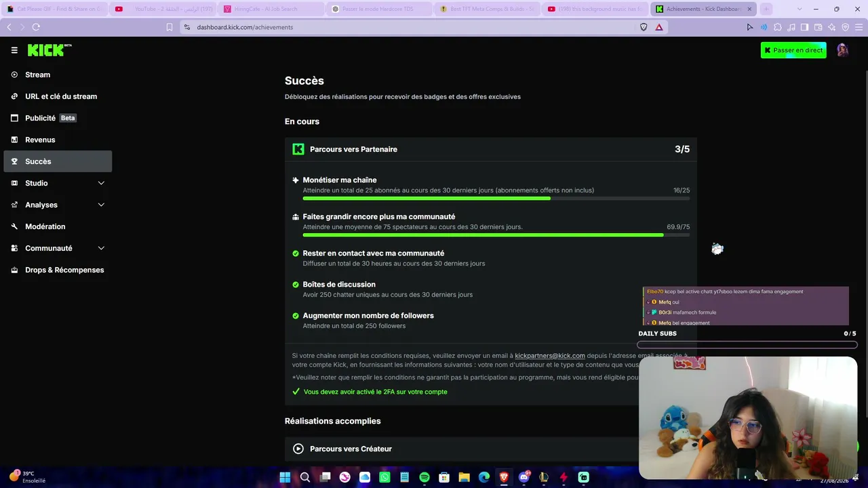Open the Brave VPN shield icon
Screen dimensions: 868x488
(846, 27)
